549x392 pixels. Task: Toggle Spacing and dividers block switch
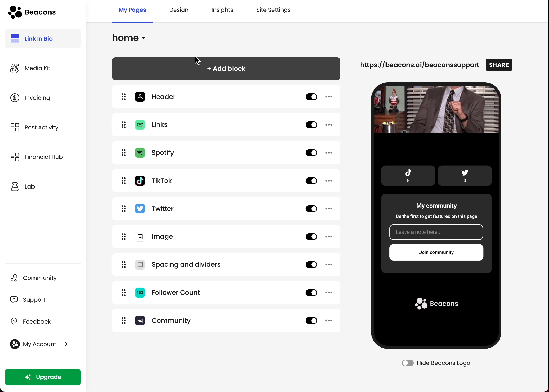[x=311, y=265]
